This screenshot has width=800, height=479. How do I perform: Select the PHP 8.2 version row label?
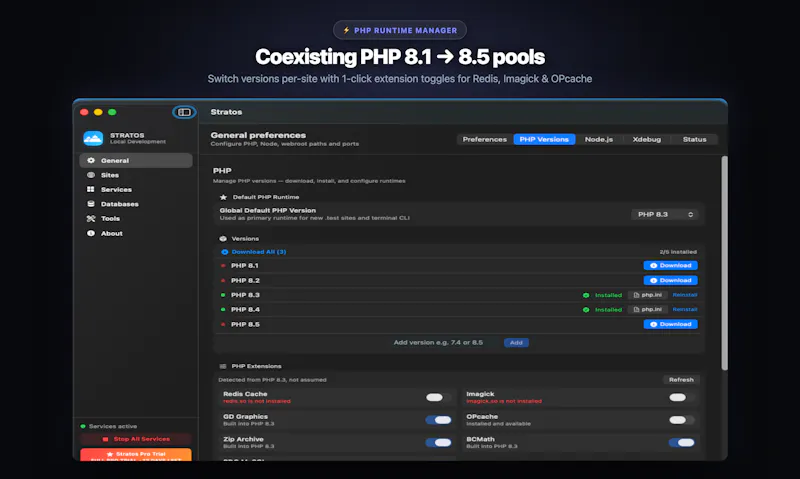pos(245,281)
